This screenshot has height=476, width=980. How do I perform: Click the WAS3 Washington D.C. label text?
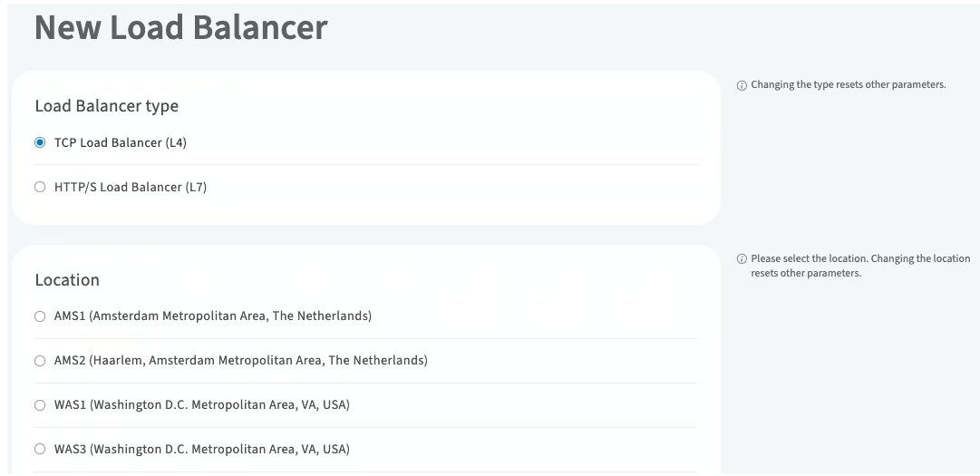(201, 450)
